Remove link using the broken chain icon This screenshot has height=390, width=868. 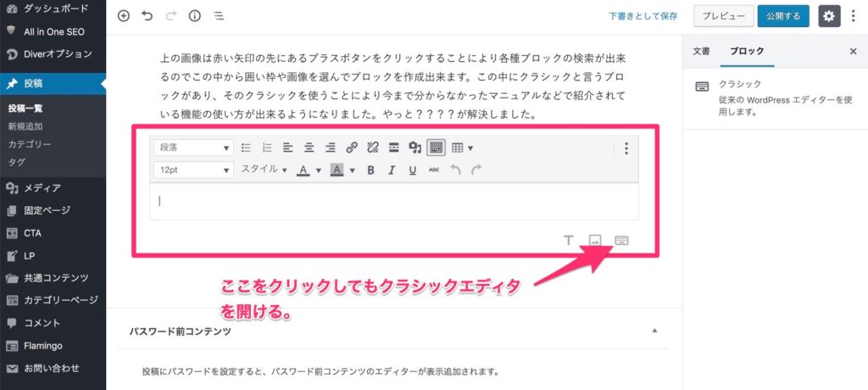(373, 148)
